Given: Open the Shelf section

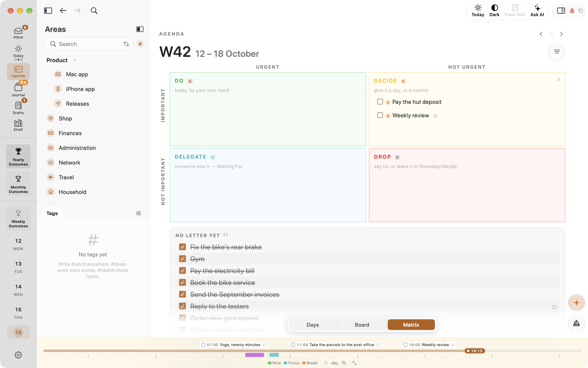Looking at the screenshot, I should click(18, 125).
